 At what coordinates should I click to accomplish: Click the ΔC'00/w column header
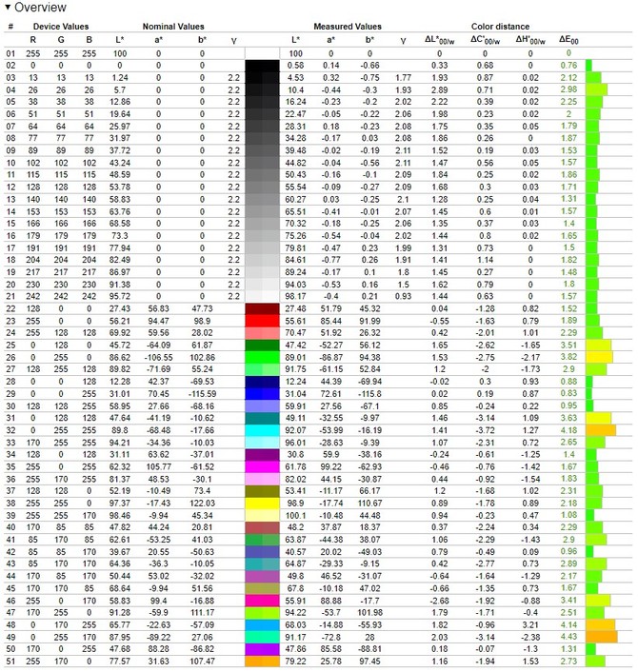[x=485, y=40]
